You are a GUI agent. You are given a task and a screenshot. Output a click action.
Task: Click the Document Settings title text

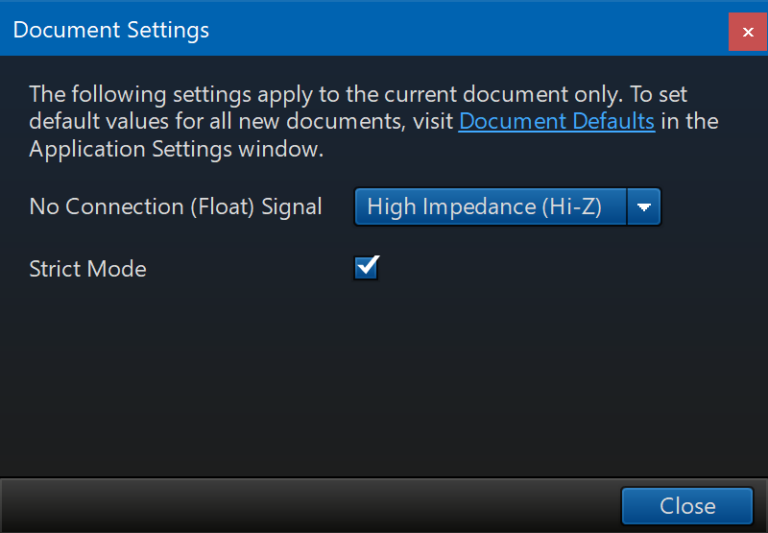point(111,30)
